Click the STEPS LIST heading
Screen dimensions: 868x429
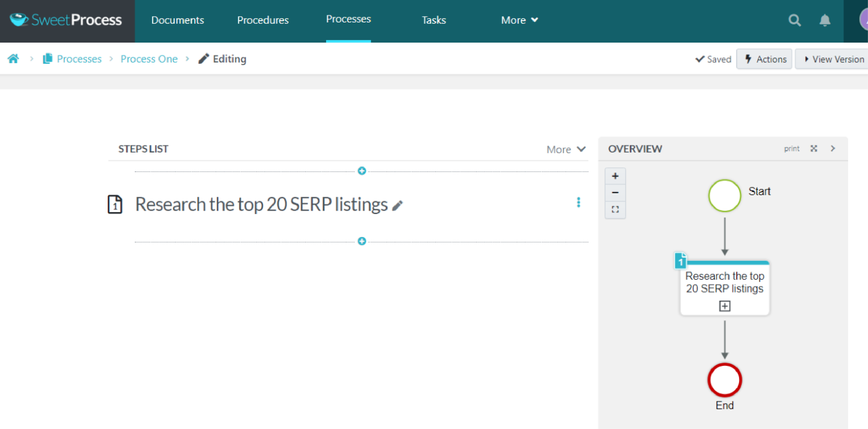143,149
